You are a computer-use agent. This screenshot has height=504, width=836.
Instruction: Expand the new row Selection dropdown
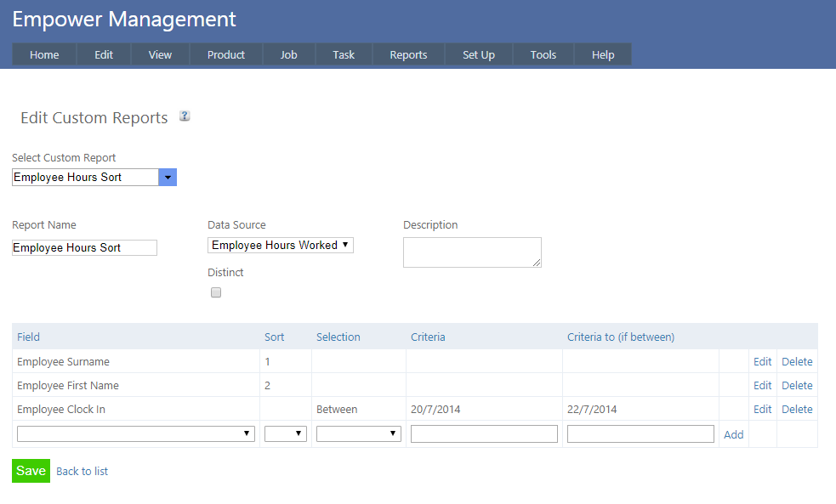click(358, 433)
